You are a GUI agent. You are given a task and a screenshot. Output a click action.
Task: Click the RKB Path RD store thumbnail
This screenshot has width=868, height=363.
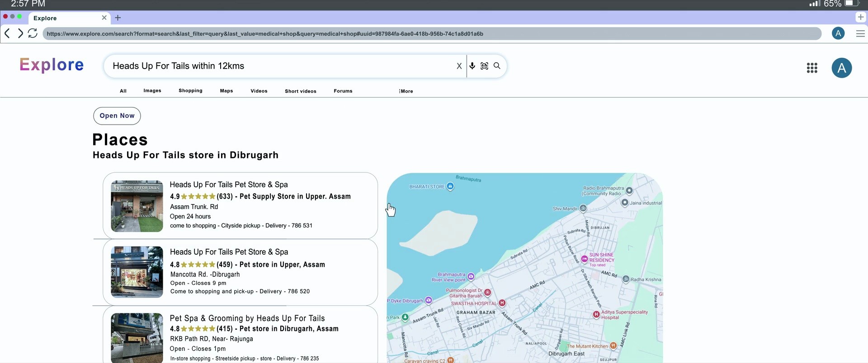pos(137,338)
